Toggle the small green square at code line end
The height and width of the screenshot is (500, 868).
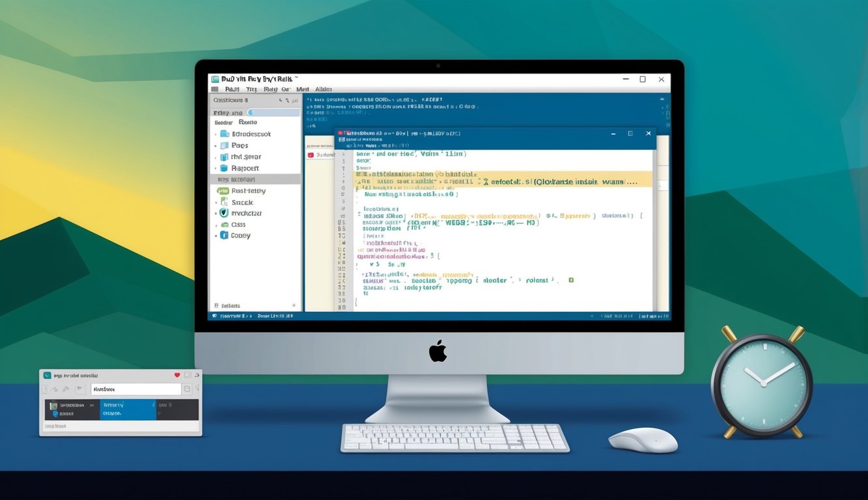(x=571, y=280)
